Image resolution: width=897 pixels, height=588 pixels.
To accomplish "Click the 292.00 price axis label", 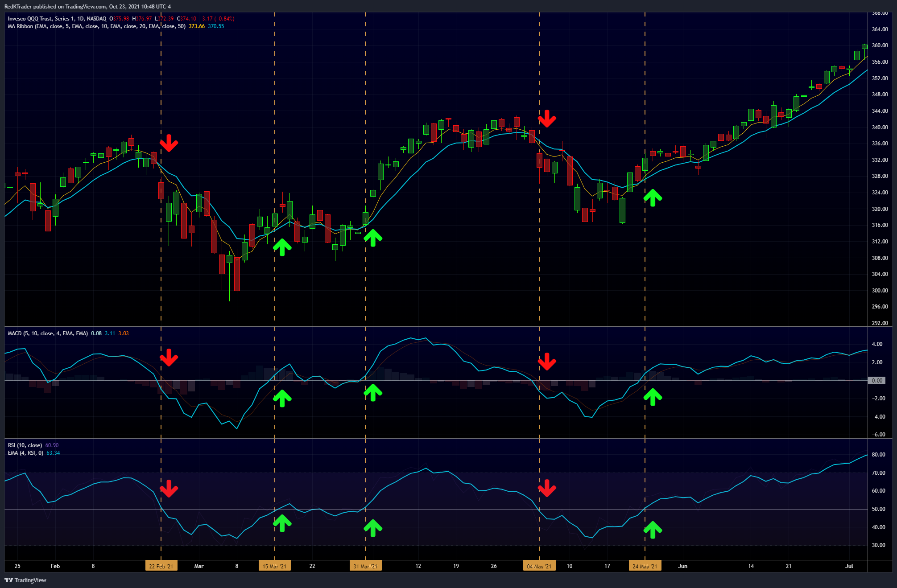I will coord(880,323).
